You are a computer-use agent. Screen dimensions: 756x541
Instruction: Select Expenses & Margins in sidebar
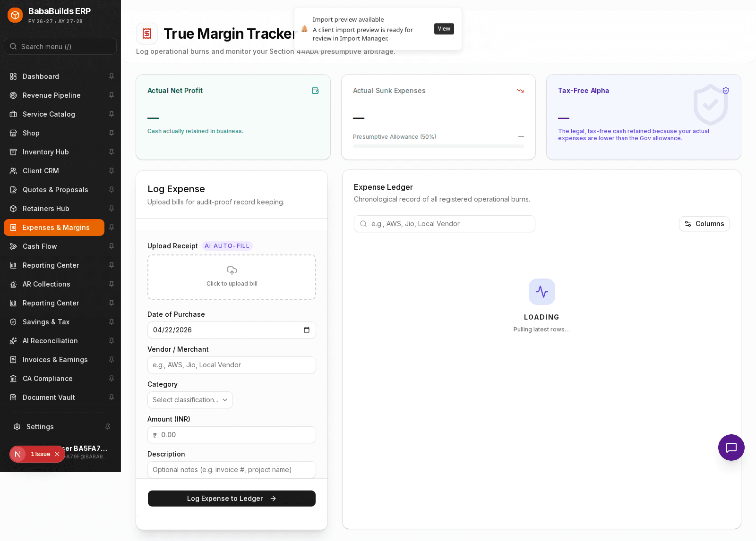coord(54,228)
